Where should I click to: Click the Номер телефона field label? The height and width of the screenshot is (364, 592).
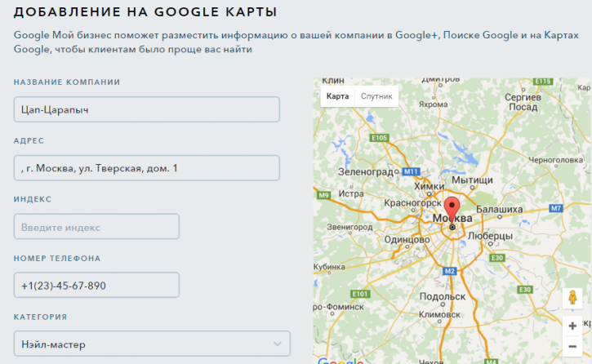coord(57,259)
